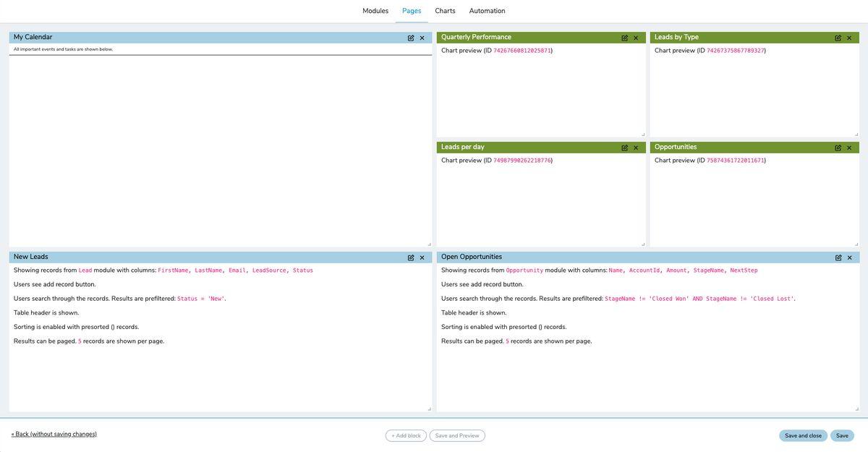
Task: Click resize handle of Quarterly Performance block
Action: (x=643, y=135)
